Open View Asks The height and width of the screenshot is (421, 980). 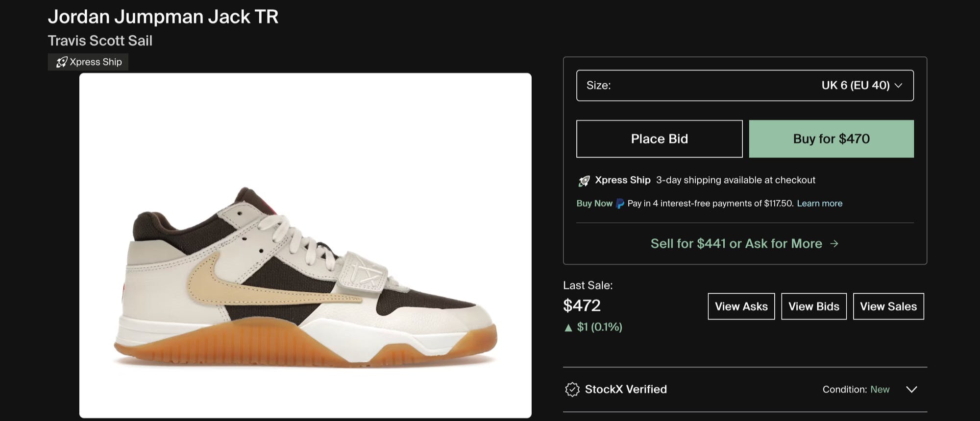click(x=741, y=306)
